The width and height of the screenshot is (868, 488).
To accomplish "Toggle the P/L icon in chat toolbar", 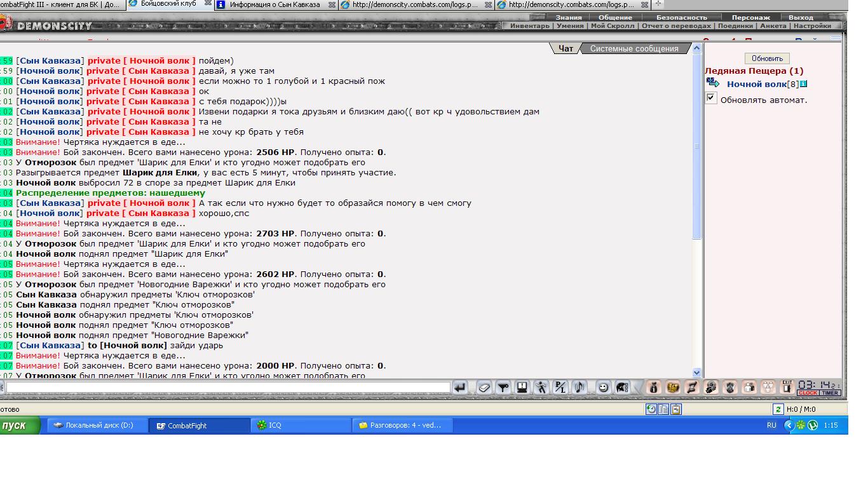I will (x=560, y=387).
